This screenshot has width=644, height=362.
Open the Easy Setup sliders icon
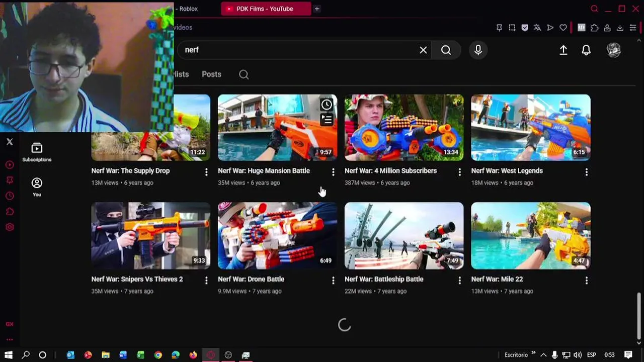pos(633,28)
